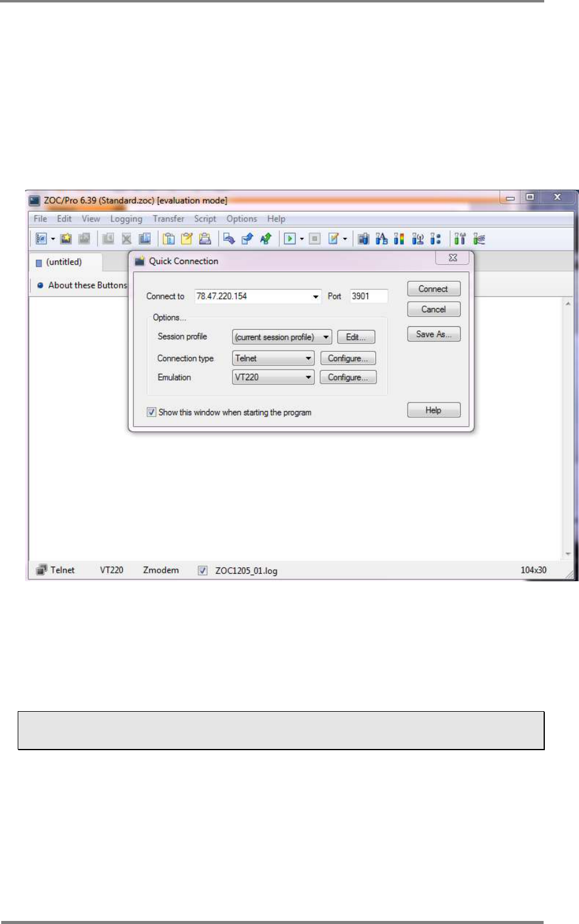
Task: Click the Help button in Quick Connection
Action: (x=433, y=410)
